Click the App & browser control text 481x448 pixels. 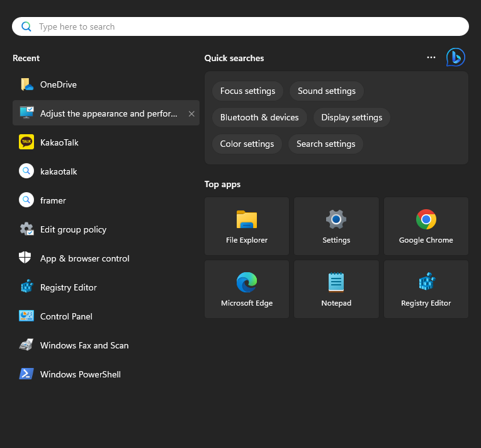point(84,258)
